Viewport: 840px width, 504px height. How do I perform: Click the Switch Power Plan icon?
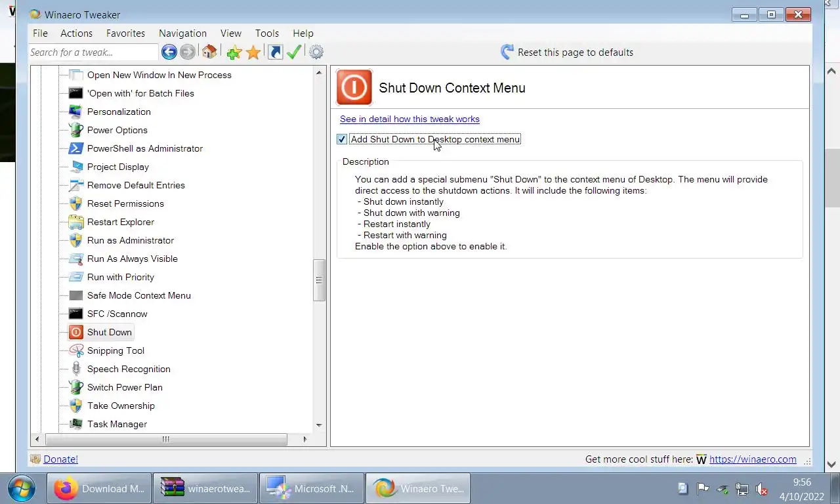tap(76, 387)
